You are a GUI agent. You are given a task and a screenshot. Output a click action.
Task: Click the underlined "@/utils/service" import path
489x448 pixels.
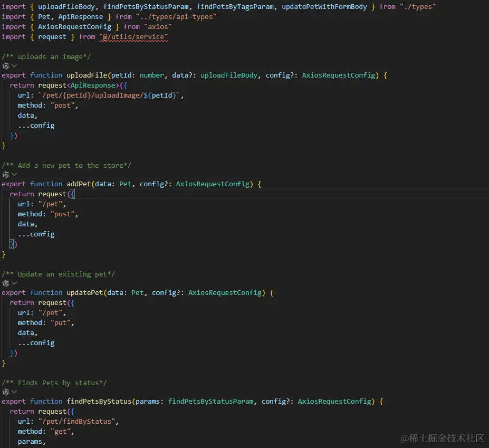coord(133,37)
